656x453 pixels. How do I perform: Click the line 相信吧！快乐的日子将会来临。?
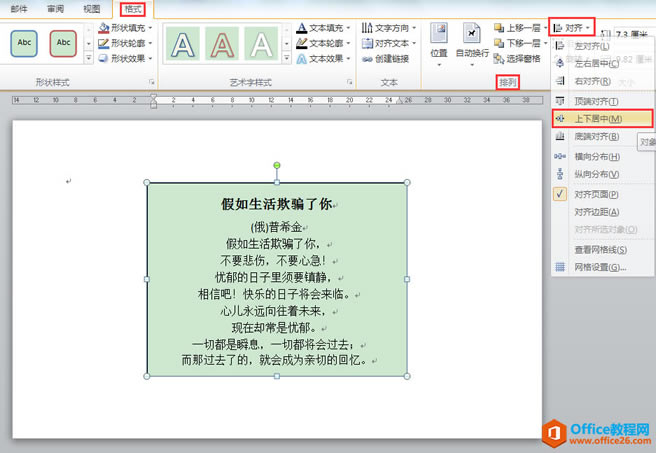tap(274, 294)
